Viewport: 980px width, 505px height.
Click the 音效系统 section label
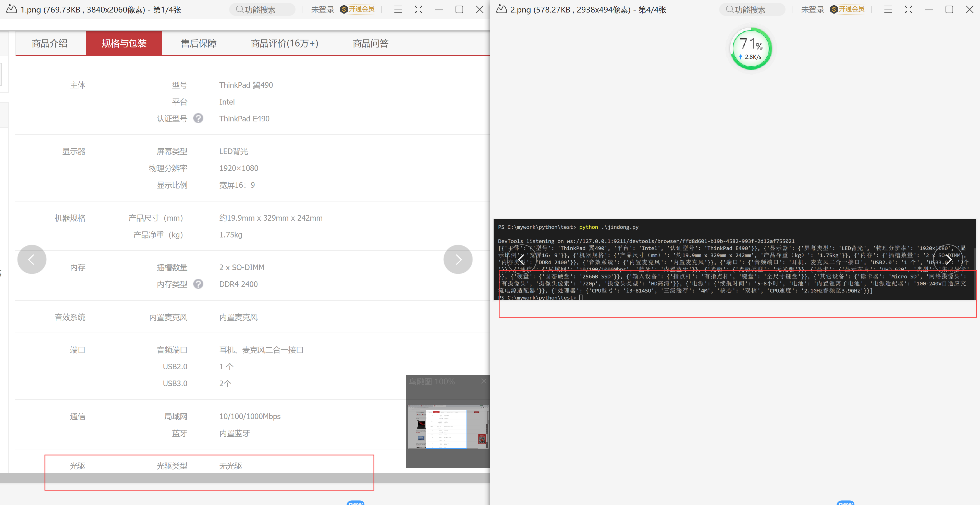(x=70, y=317)
